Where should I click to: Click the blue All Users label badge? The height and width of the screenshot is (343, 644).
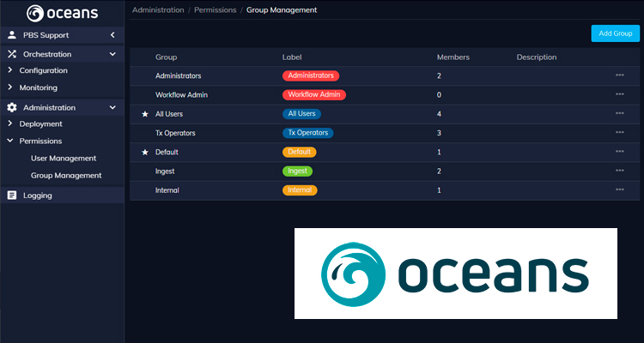point(302,114)
